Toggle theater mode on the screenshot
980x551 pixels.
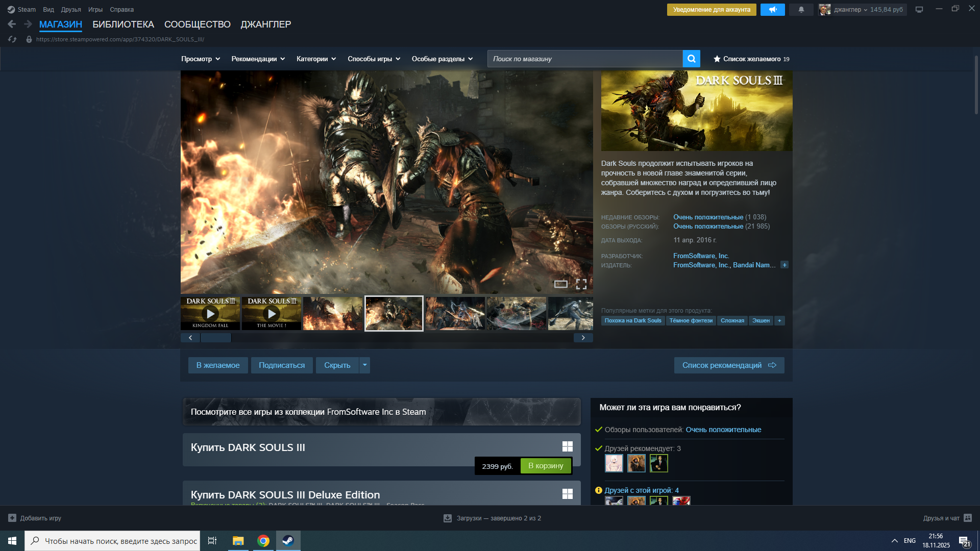(560, 284)
